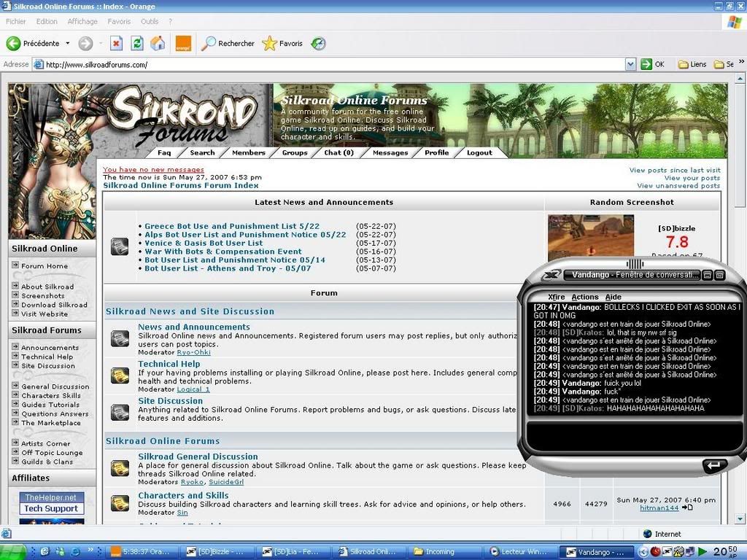747x560 pixels.
Task: Expand the address bar URL dropdown
Action: (630, 64)
